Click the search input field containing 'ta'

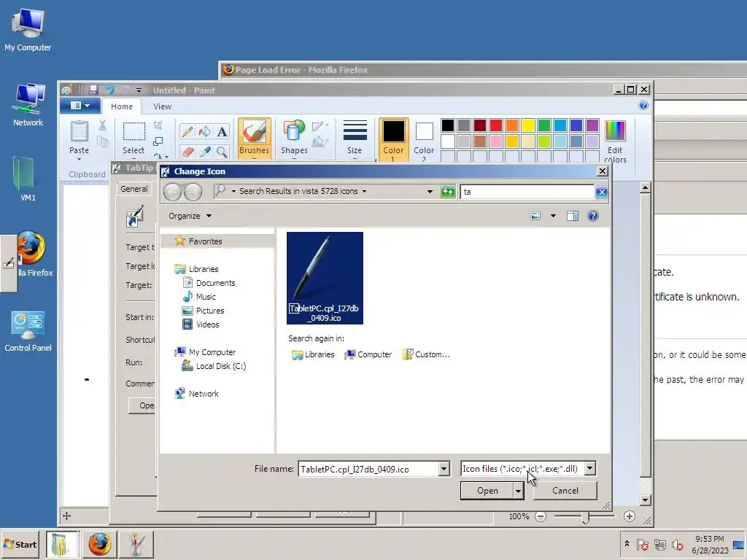[x=527, y=192]
